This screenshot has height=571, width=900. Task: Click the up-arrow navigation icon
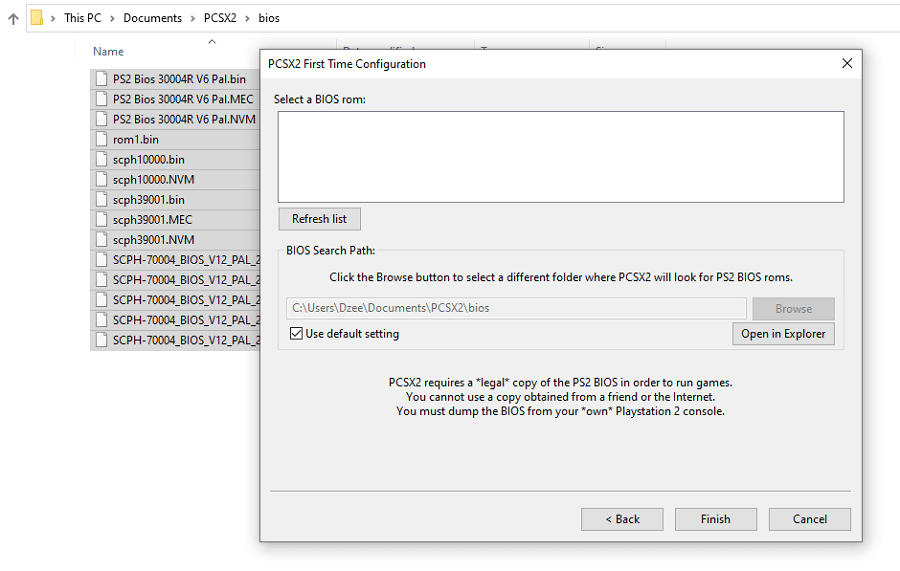click(x=13, y=18)
